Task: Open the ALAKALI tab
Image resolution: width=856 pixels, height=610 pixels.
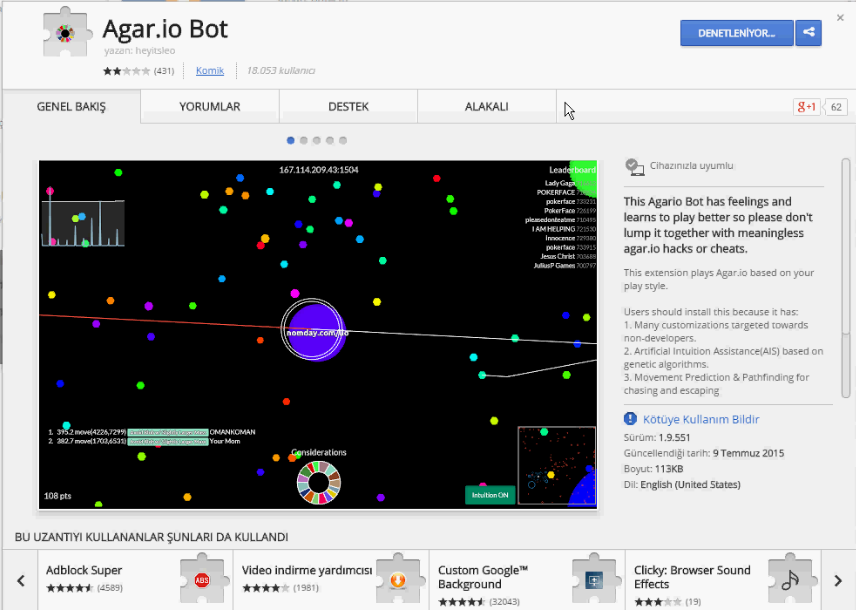Action: 486,106
